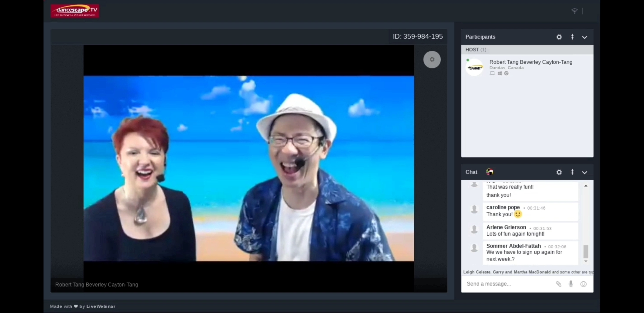Check the wifi connection status icon
Screen dimensions: 644x313
[x=574, y=11]
